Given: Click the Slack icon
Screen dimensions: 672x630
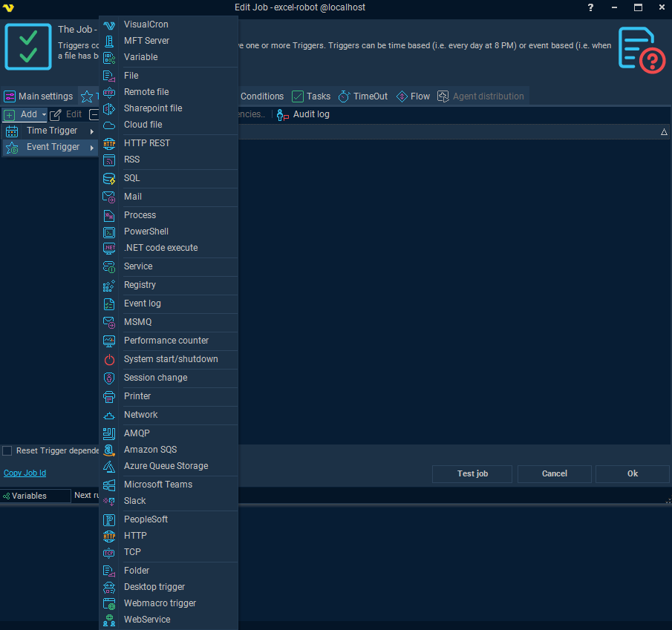Looking at the screenshot, I should [109, 501].
